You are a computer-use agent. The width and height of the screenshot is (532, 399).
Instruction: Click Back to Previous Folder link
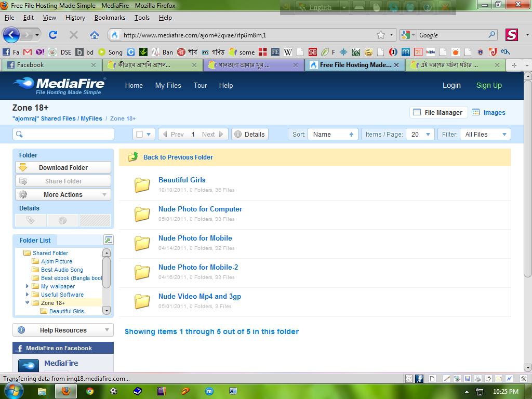click(x=178, y=157)
